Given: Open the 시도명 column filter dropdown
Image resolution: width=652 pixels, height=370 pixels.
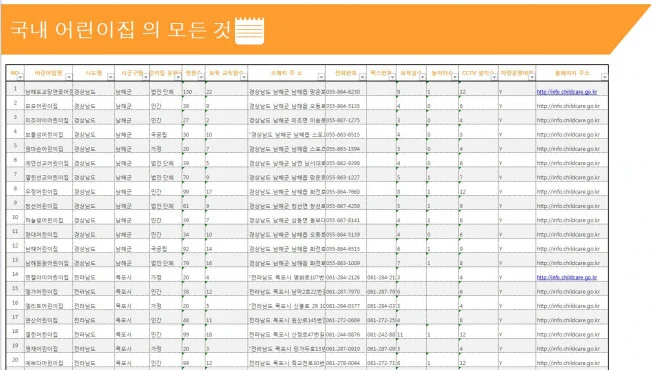Looking at the screenshot, I should pyautogui.click(x=110, y=77).
